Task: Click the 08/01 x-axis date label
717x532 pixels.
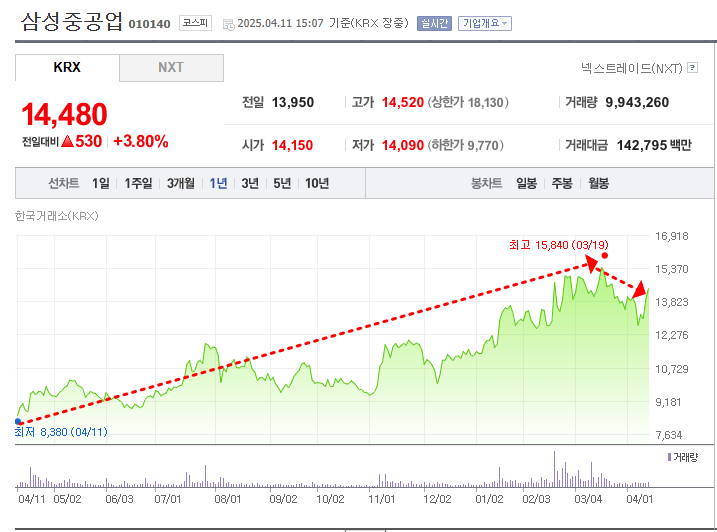Action: (x=228, y=499)
